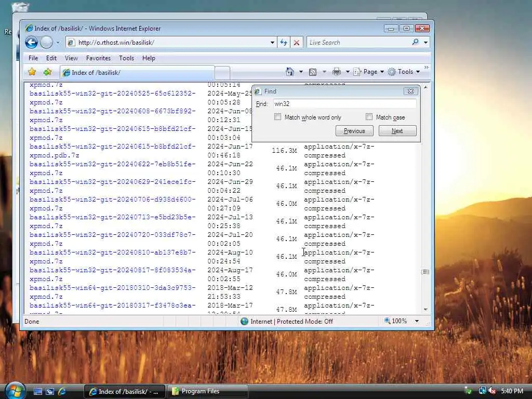Expand the zoom level dropdown arrow

pyautogui.click(x=417, y=321)
